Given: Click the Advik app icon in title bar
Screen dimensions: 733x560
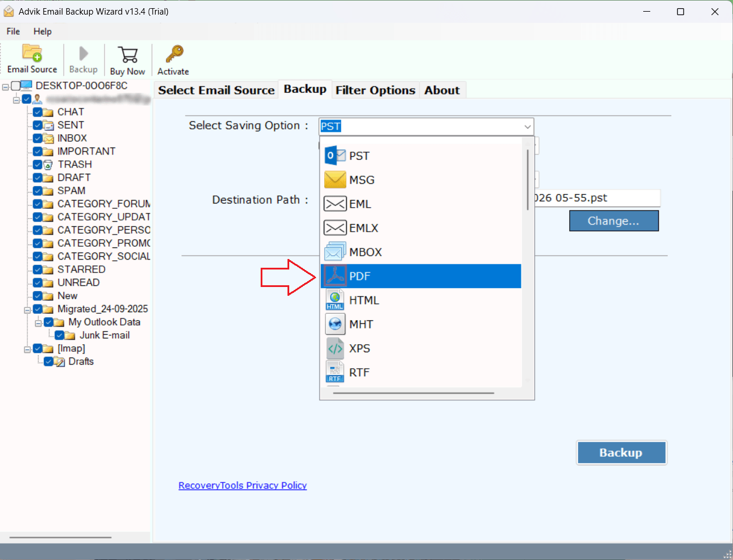Looking at the screenshot, I should [9, 12].
